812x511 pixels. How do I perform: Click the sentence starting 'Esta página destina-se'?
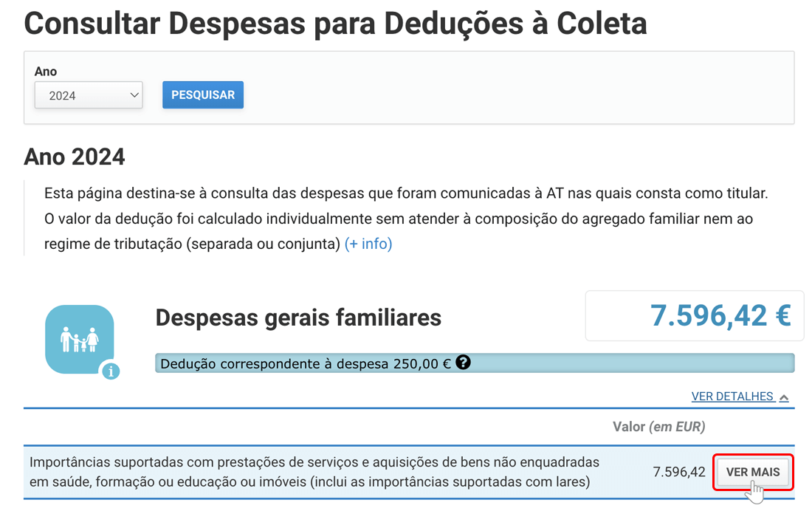point(406,193)
